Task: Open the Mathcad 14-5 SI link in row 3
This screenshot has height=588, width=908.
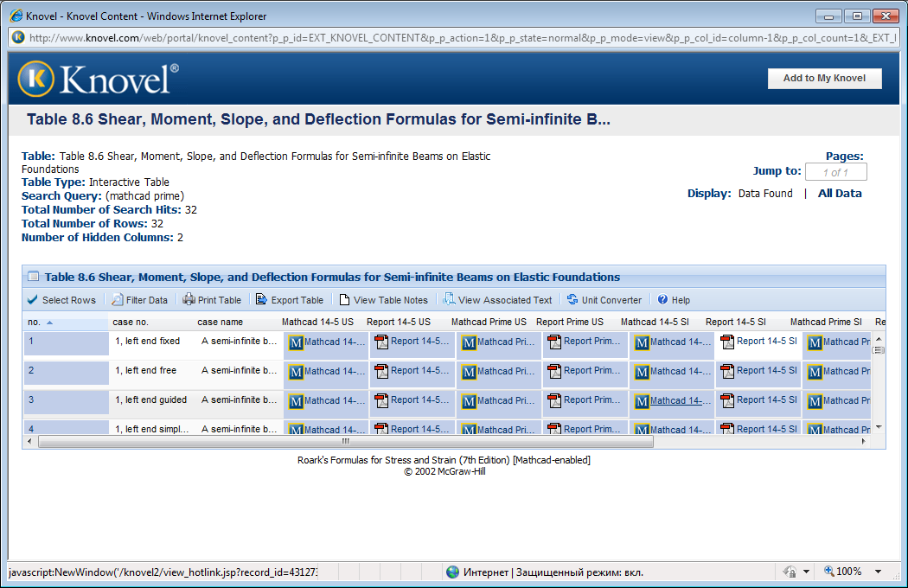Action: (681, 400)
